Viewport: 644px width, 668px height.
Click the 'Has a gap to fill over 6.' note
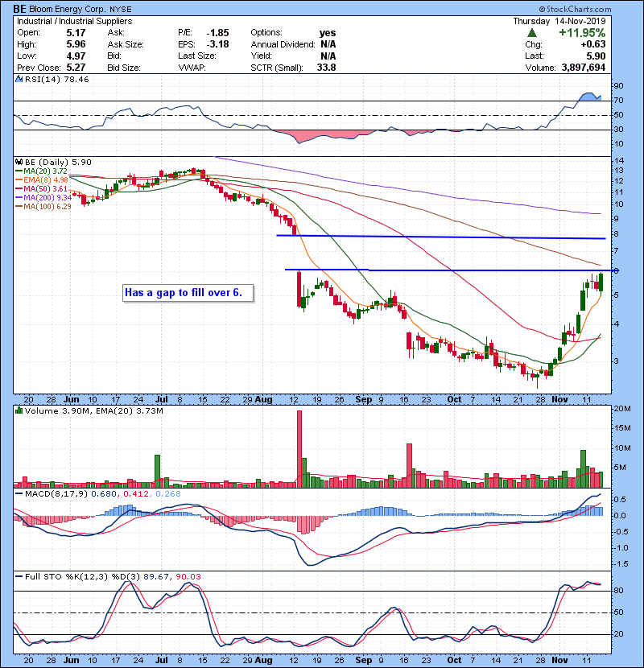coord(188,293)
